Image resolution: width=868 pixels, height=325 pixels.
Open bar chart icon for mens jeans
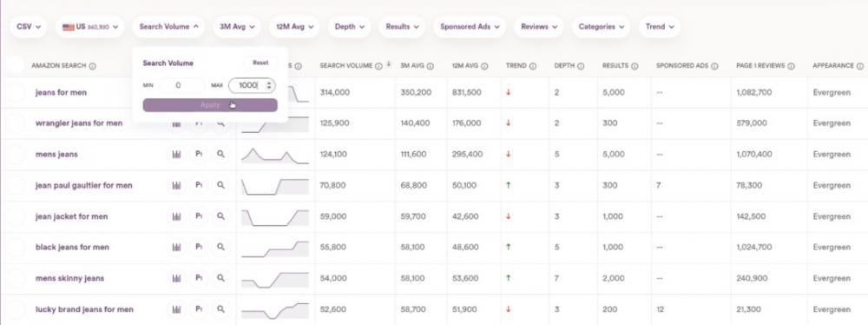[x=176, y=154]
